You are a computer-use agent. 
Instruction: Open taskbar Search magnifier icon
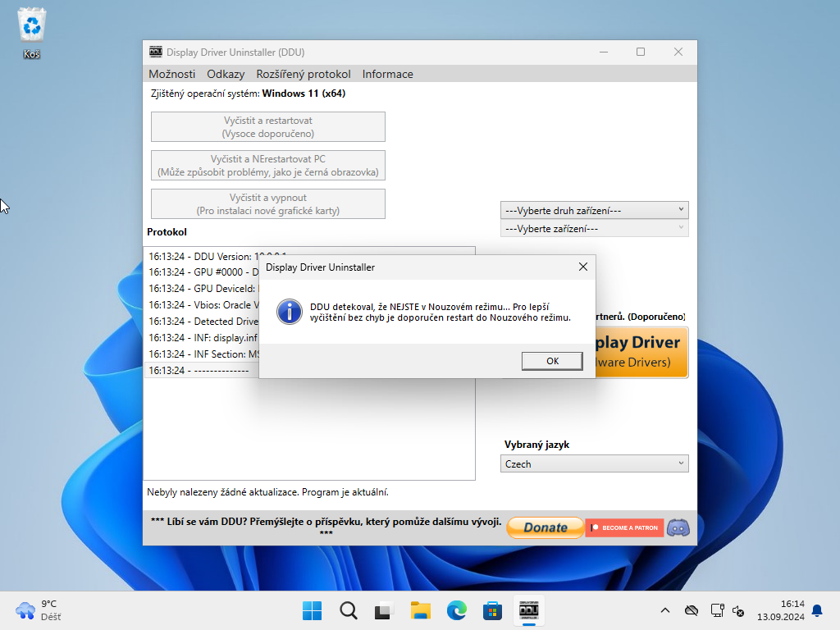coord(348,610)
